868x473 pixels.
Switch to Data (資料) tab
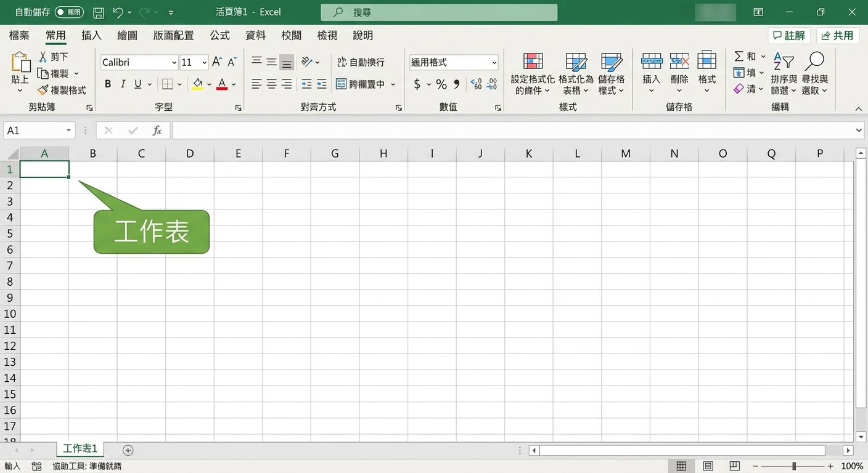(x=255, y=36)
